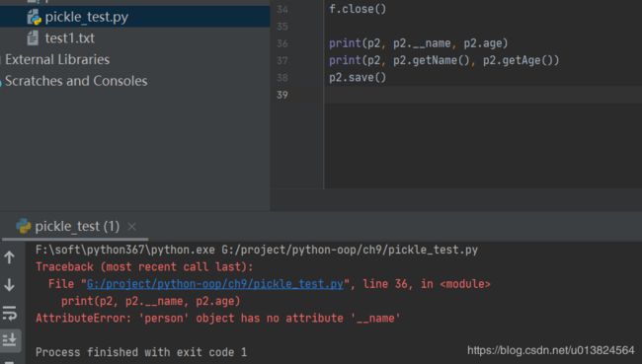The height and width of the screenshot is (364, 642).
Task: Click the 'Traceback (most recent call last)' line
Action: [144, 266]
